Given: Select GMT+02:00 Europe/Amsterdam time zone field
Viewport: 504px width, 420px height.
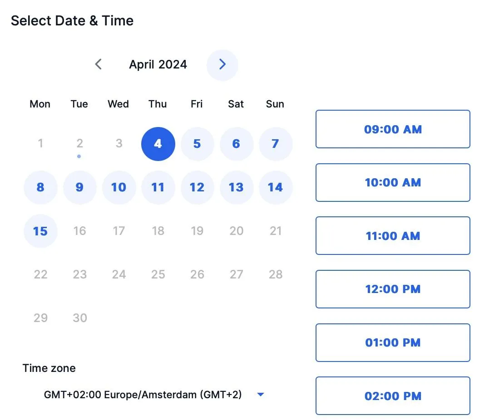Looking at the screenshot, I should [143, 395].
